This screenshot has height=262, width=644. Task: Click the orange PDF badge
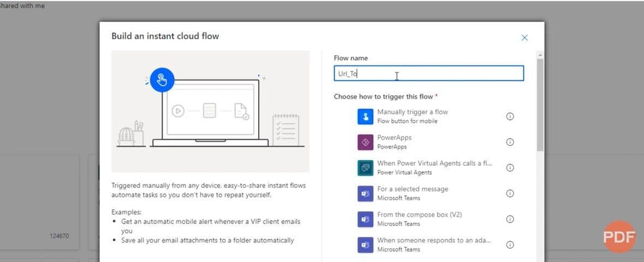click(619, 237)
